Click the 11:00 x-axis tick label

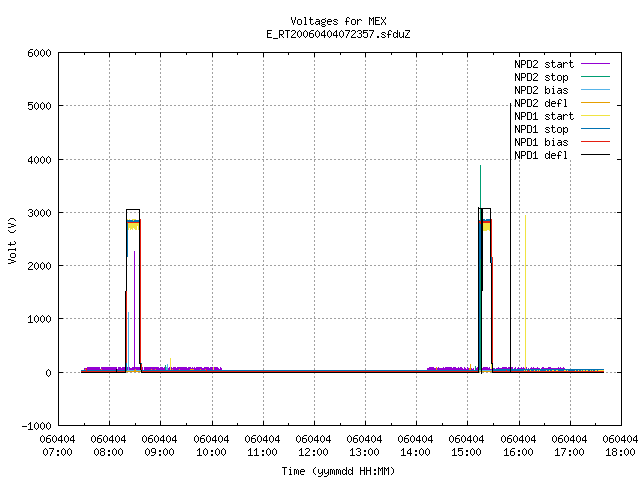[x=262, y=452]
